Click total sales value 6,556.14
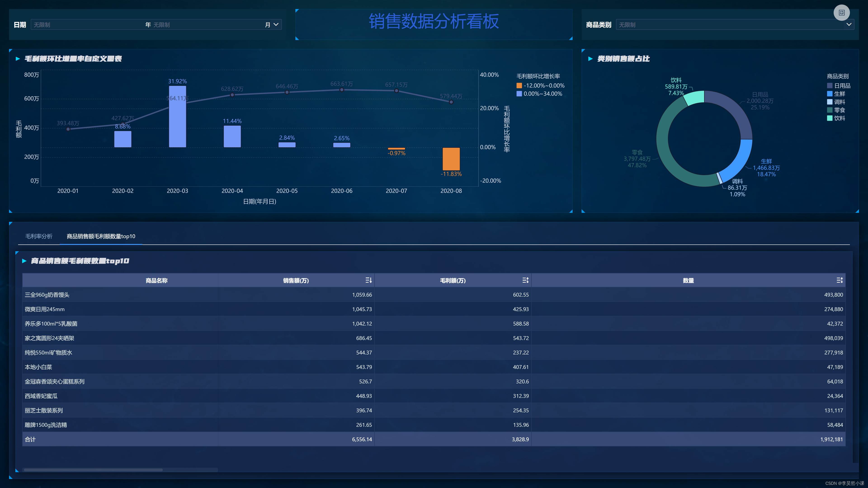 362,439
